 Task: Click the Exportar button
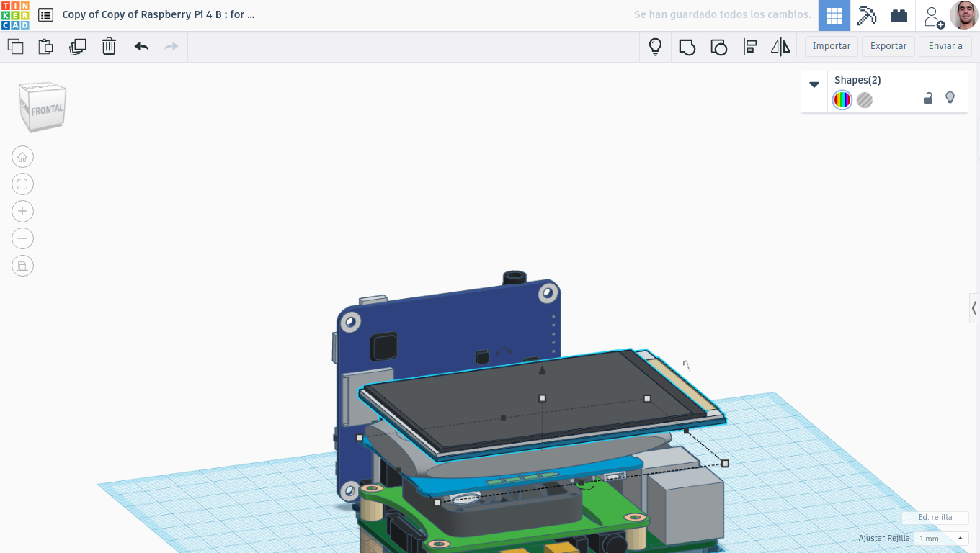[x=888, y=46]
